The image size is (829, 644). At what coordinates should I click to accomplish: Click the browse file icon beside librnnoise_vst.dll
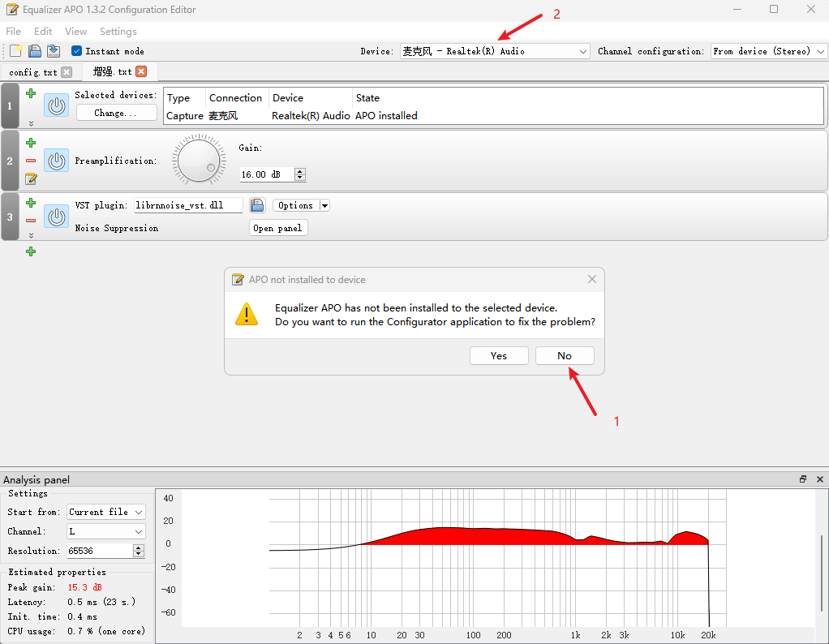click(257, 205)
